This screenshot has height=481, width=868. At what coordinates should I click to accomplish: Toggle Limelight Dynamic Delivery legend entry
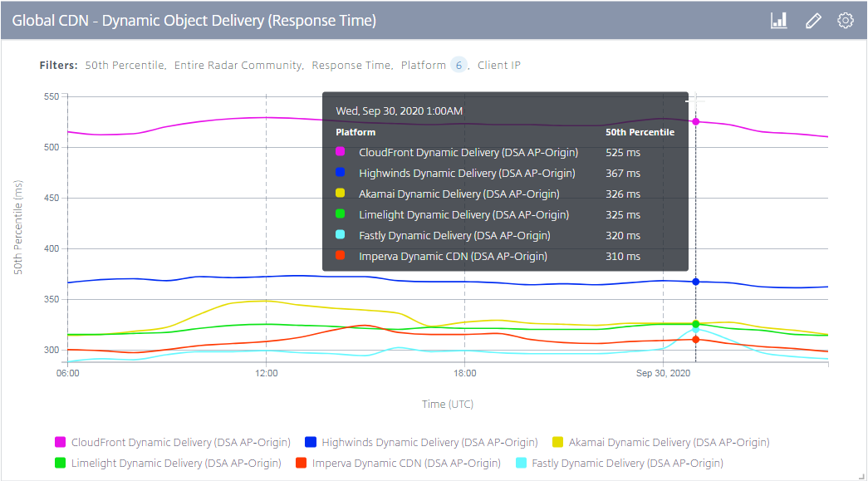[x=169, y=464]
